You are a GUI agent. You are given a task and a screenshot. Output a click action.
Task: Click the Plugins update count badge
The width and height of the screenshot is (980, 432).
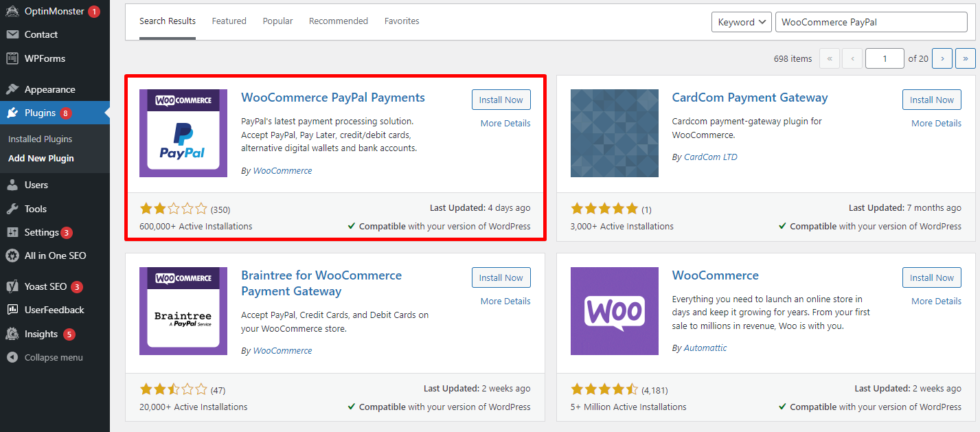(x=65, y=113)
